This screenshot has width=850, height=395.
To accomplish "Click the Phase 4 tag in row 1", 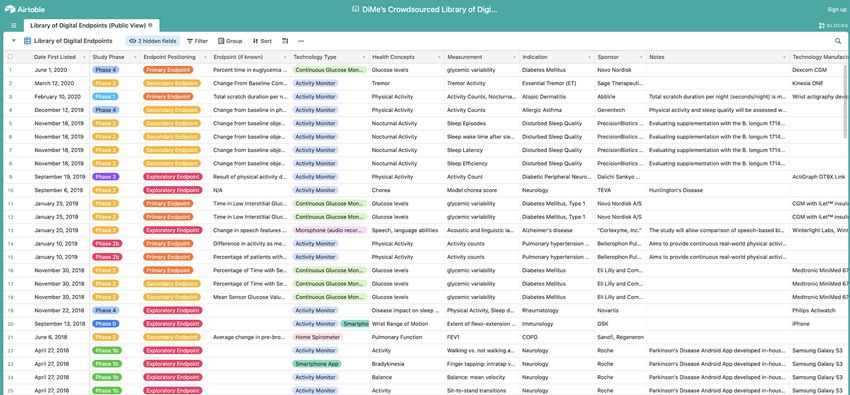I will [106, 70].
